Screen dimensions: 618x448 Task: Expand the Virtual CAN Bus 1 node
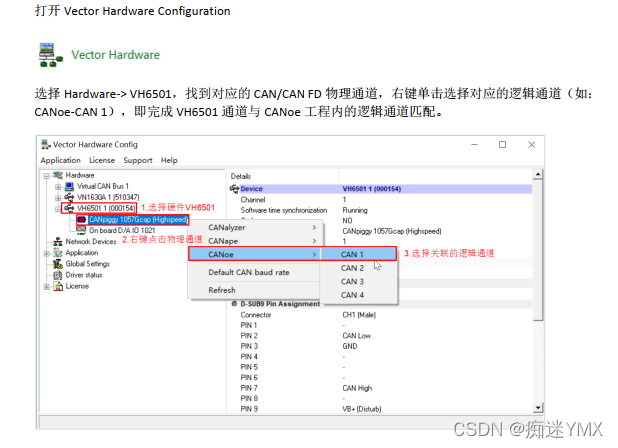58,187
